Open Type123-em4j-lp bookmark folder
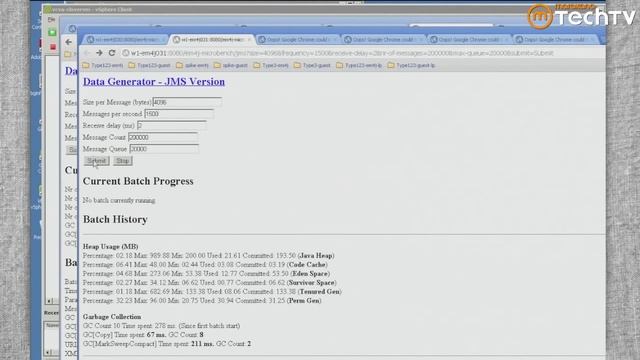 pyautogui.click(x=359, y=65)
